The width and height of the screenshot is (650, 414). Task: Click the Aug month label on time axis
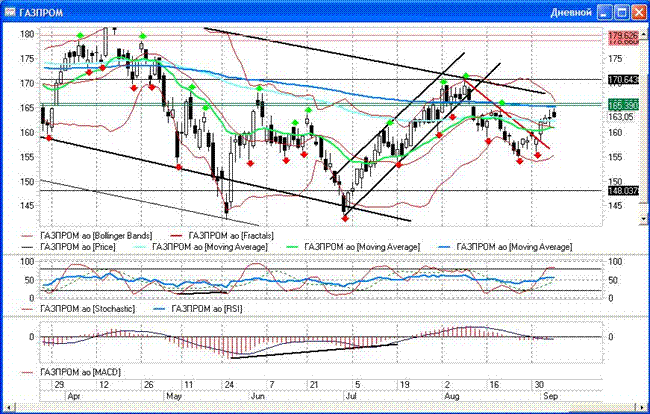(x=452, y=396)
